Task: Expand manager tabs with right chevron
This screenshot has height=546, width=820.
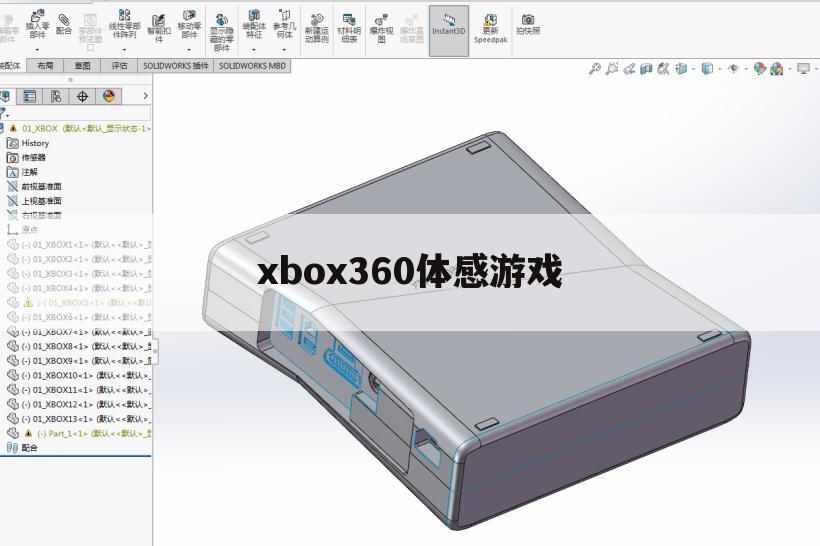Action: pos(145,96)
